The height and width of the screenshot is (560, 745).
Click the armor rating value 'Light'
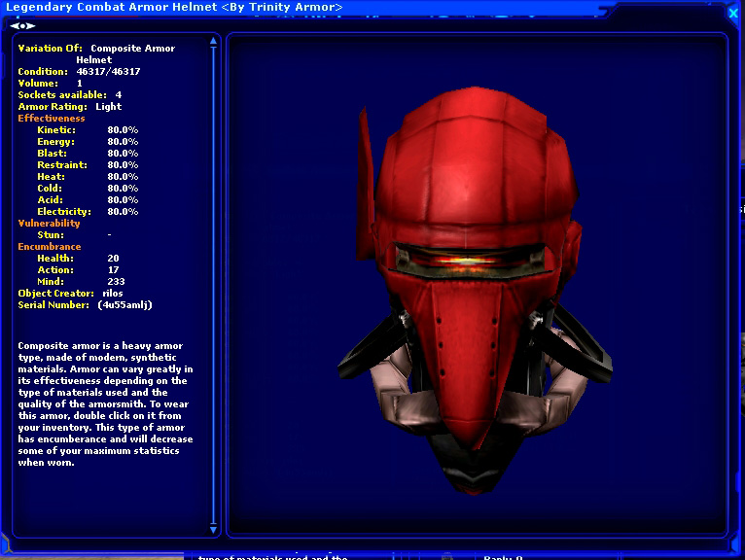click(x=109, y=106)
